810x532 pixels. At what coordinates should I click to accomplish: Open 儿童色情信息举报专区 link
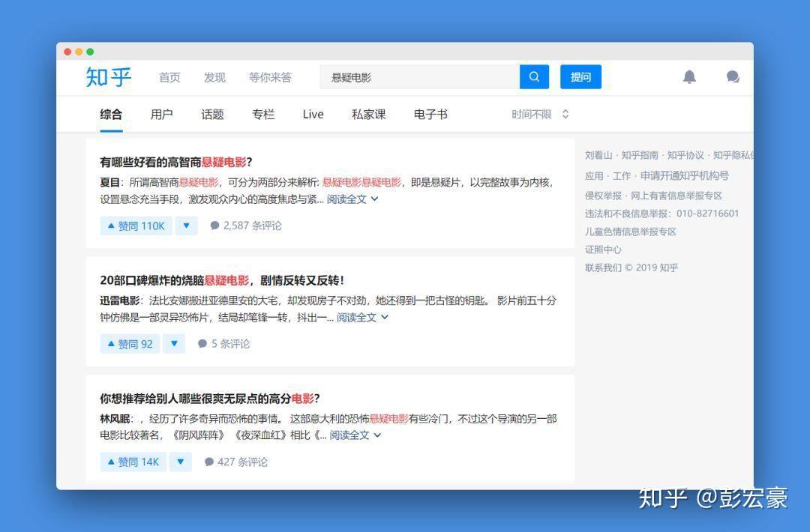[x=630, y=232]
